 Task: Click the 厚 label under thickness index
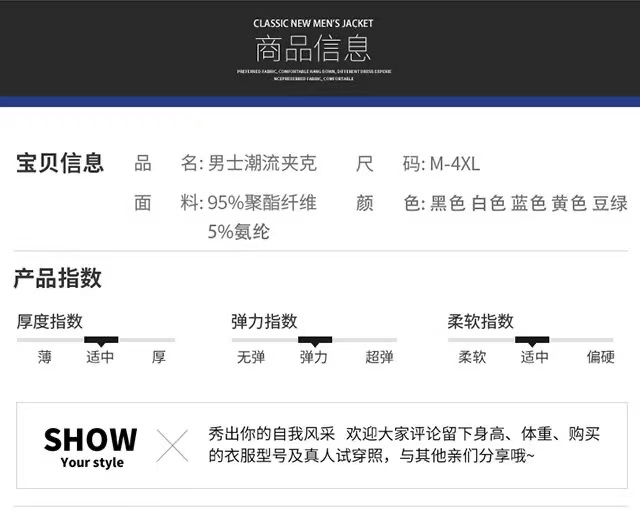pos(158,357)
